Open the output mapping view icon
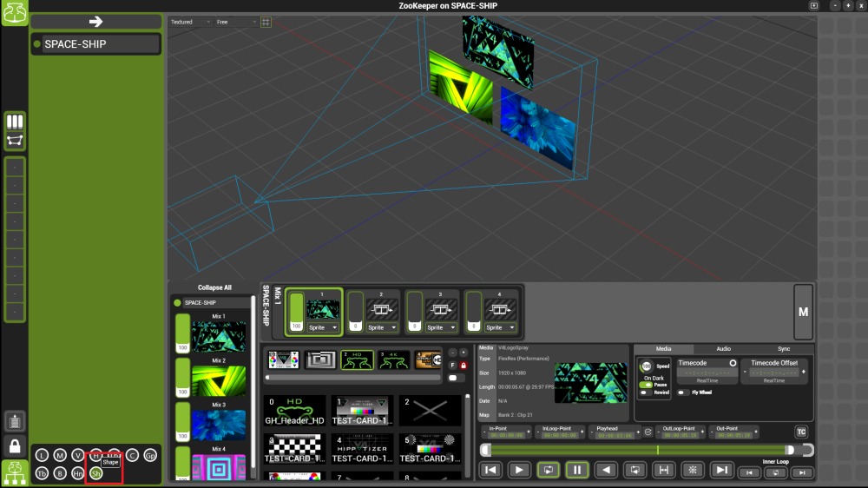 tap(15, 141)
